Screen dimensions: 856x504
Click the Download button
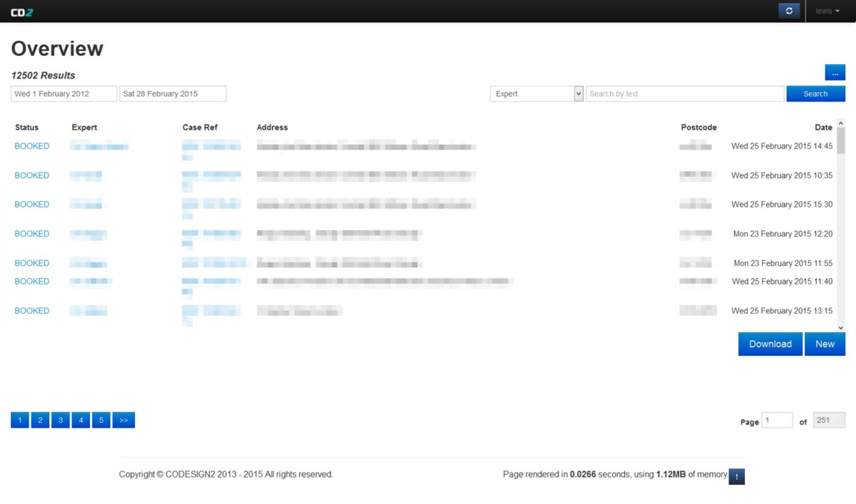coord(770,344)
